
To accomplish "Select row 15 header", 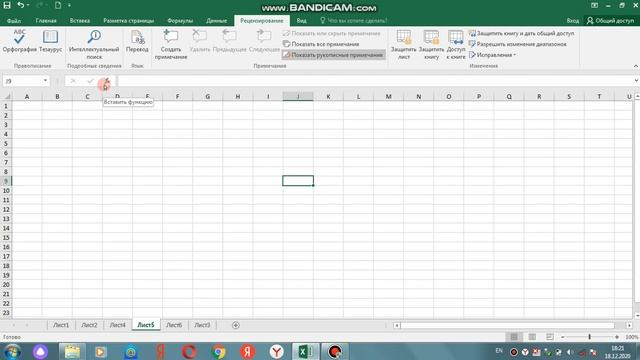I will pos(6,238).
